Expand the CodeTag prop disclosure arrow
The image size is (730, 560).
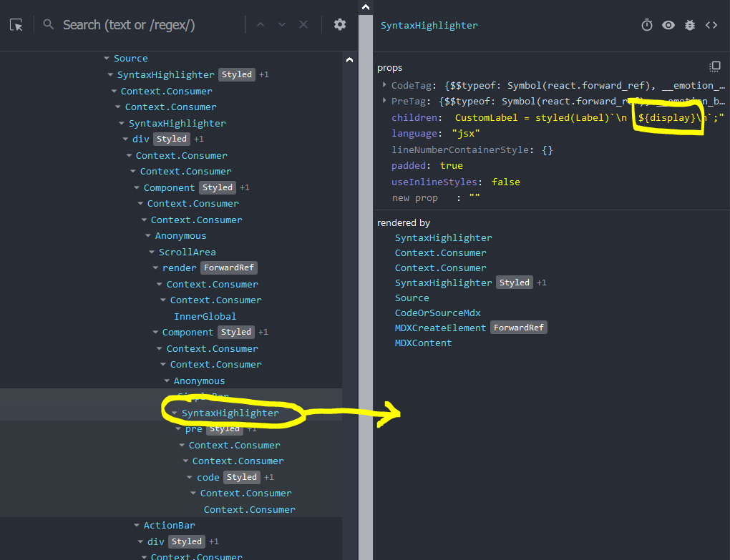click(x=383, y=84)
